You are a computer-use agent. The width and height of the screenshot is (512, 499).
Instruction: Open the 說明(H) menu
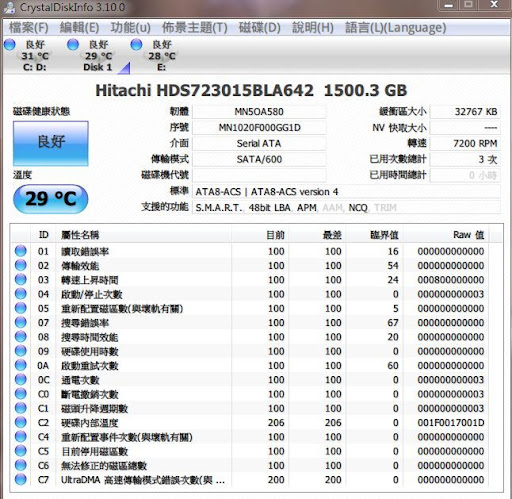[x=313, y=28]
